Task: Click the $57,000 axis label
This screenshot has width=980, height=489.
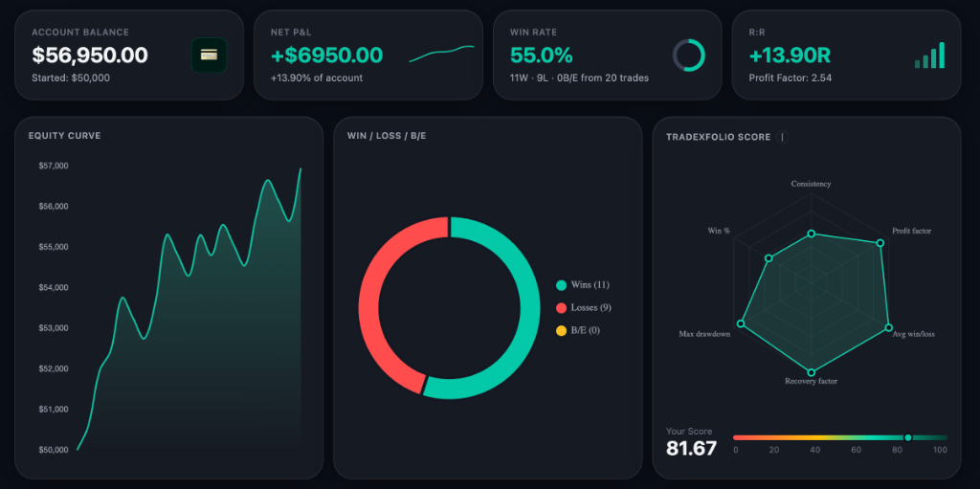Action: (x=54, y=166)
